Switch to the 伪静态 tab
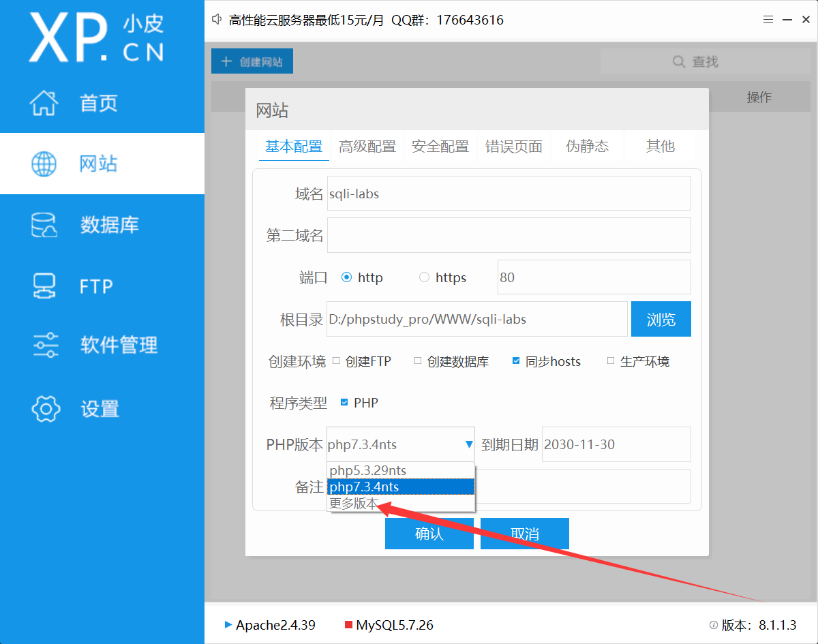This screenshot has height=644, width=818. (587, 147)
